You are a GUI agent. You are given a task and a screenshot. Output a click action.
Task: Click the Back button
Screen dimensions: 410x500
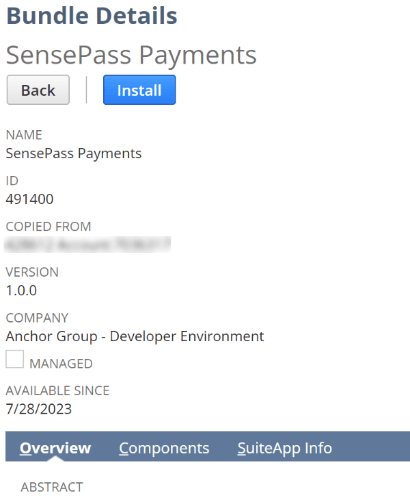tap(38, 90)
